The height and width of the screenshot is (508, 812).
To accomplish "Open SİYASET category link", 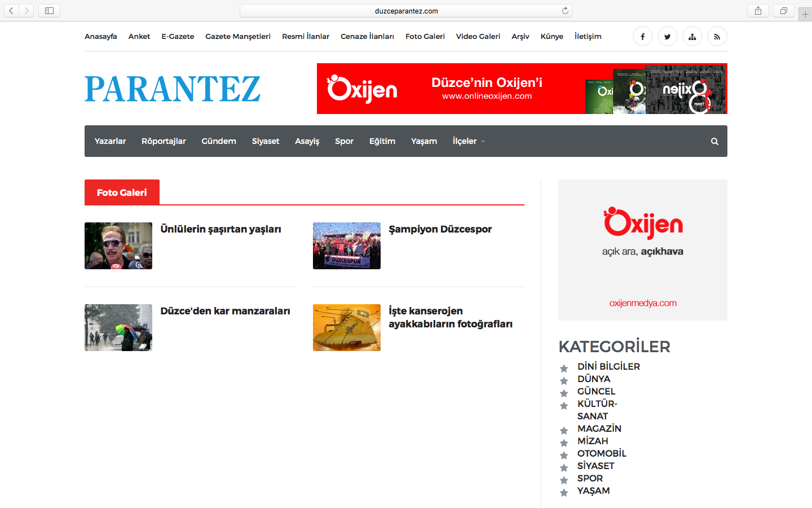I will coord(595,466).
